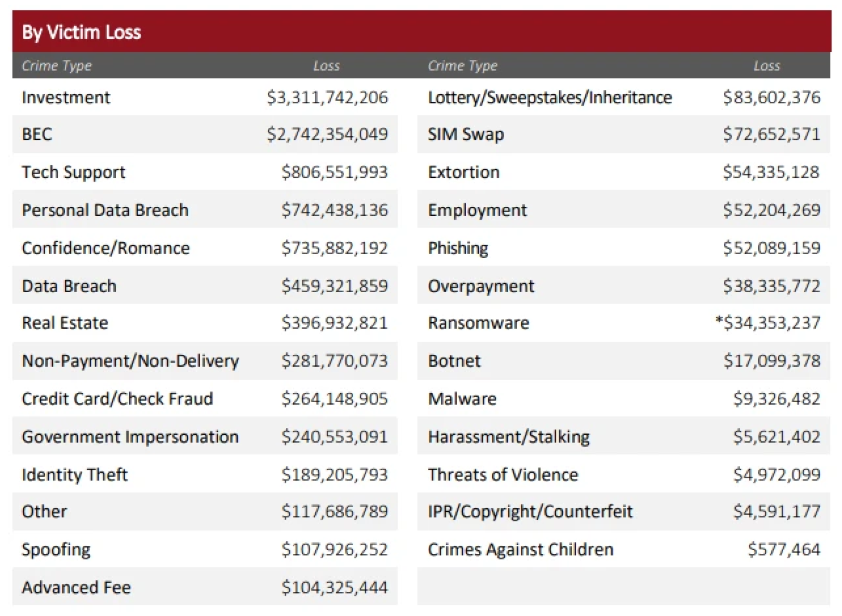Select the SIM Swap row label
This screenshot has width=842, height=616.
click(x=466, y=134)
